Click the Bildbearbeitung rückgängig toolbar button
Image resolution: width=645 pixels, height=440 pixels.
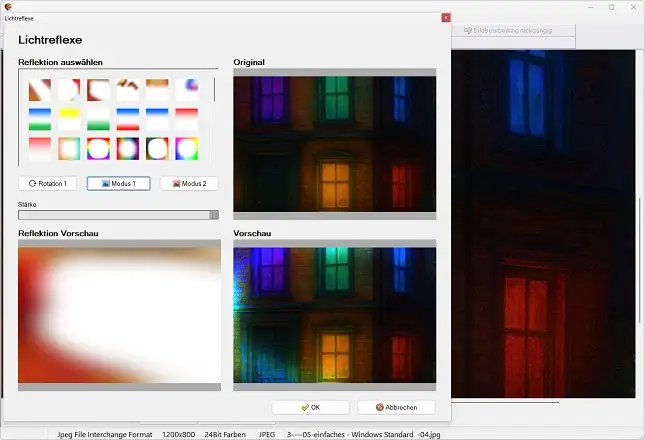[x=514, y=31]
